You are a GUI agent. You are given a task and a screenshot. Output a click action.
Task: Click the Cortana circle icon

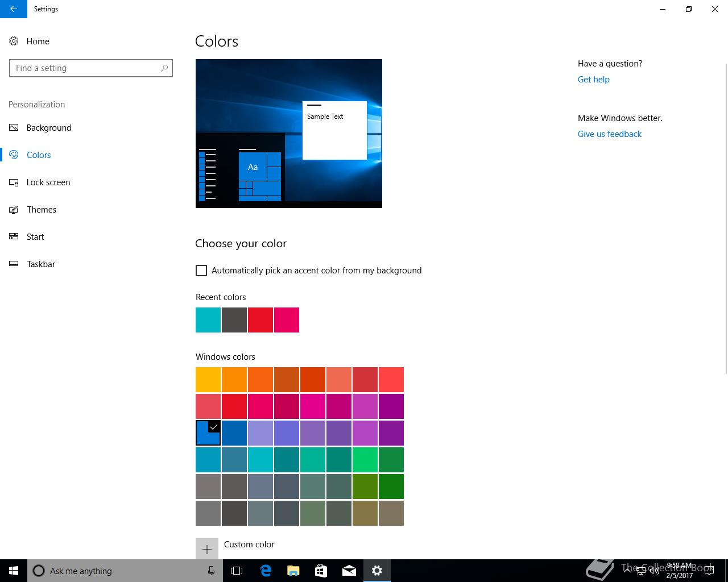tap(39, 571)
